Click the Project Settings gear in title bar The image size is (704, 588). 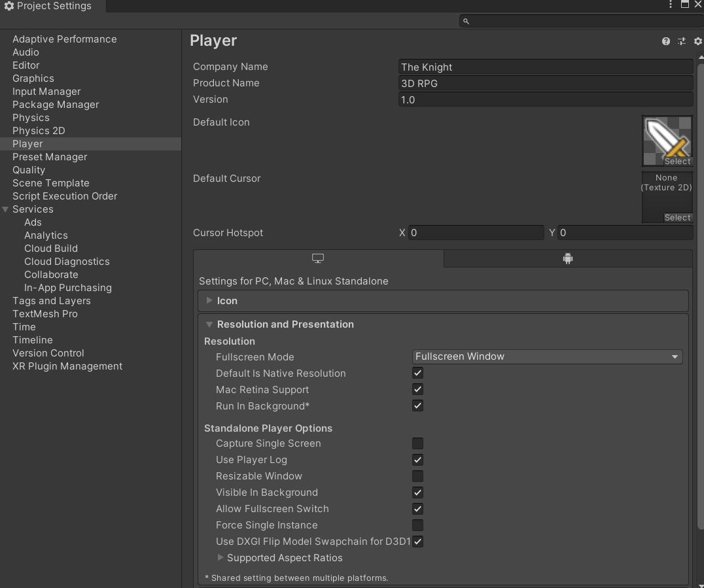click(9, 5)
